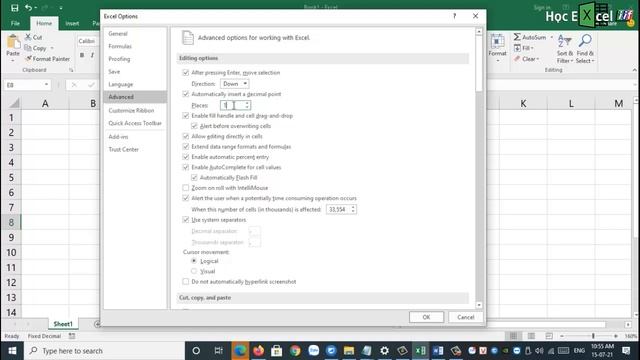Click the Format cells icon in the ribbon
Image resolution: width=640 pixels, height=360 pixels.
pos(497,42)
